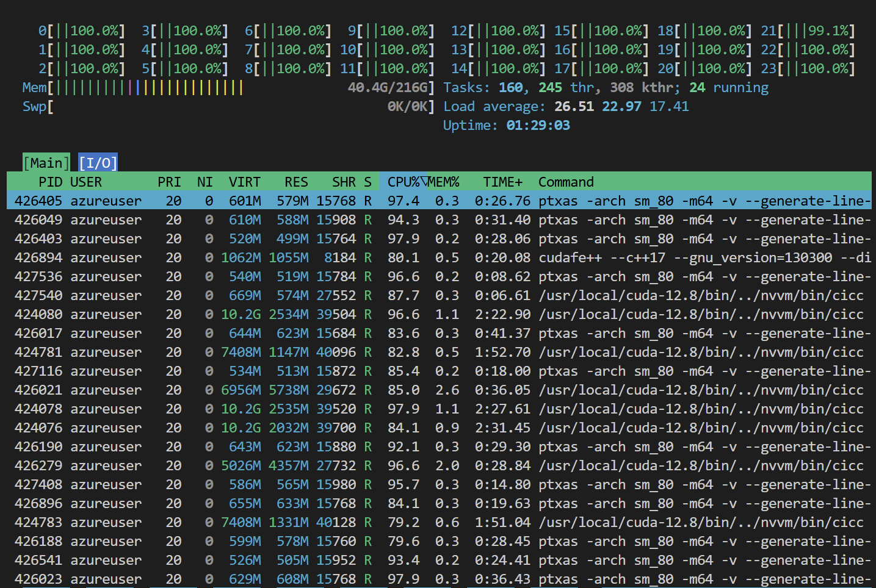Sort by RES memory column
Viewport: 876px width, 588px height.
(296, 182)
